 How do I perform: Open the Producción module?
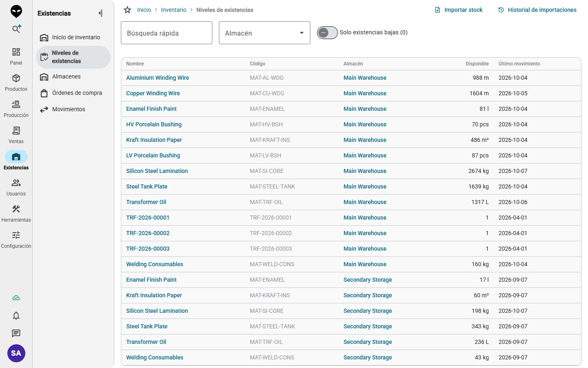(x=16, y=109)
